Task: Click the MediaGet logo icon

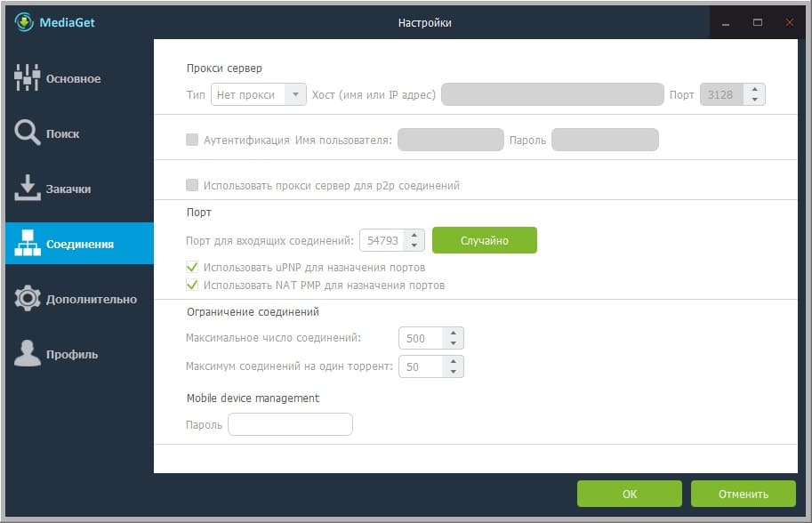Action: click(x=24, y=22)
